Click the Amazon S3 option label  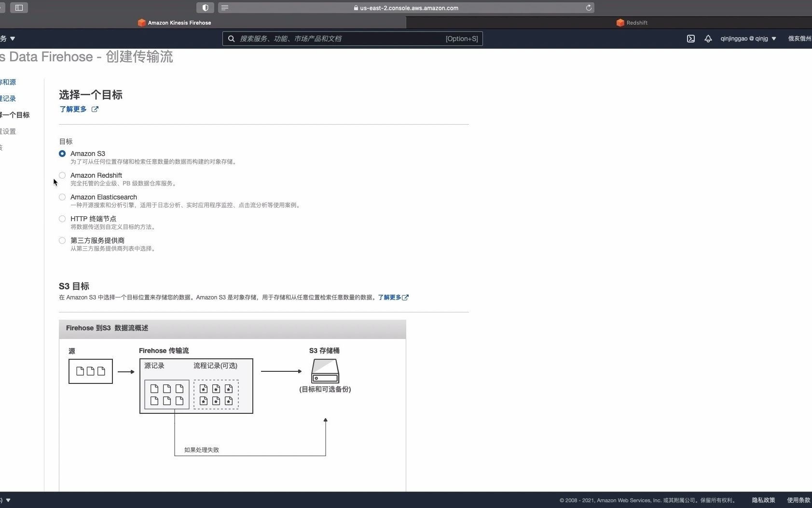88,154
